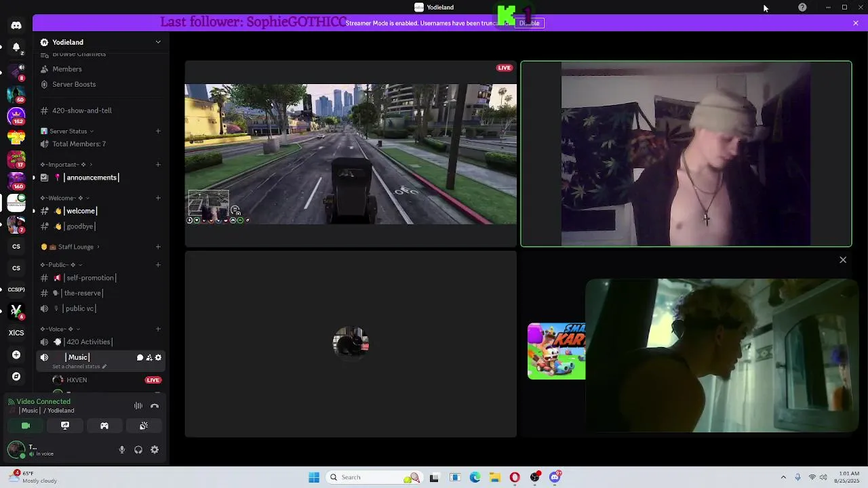Open Opera browser in the taskbar

[x=515, y=477]
